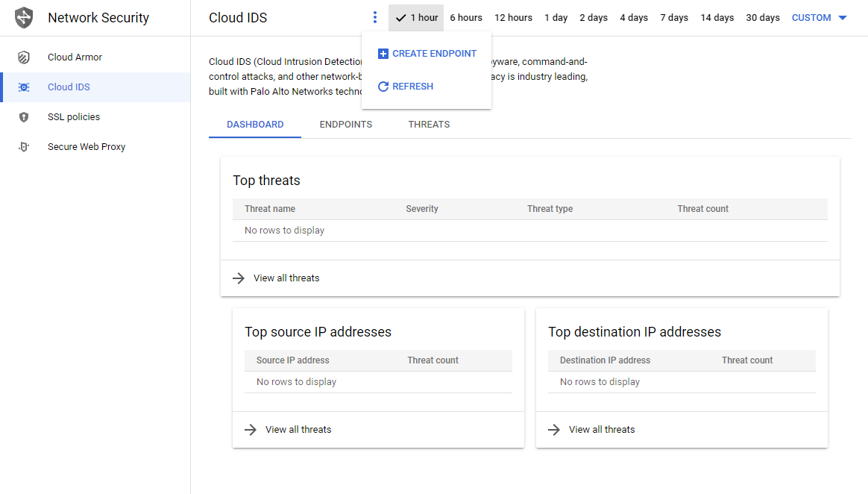Click Threat count header in destination IP table
868x494 pixels.
(x=747, y=360)
